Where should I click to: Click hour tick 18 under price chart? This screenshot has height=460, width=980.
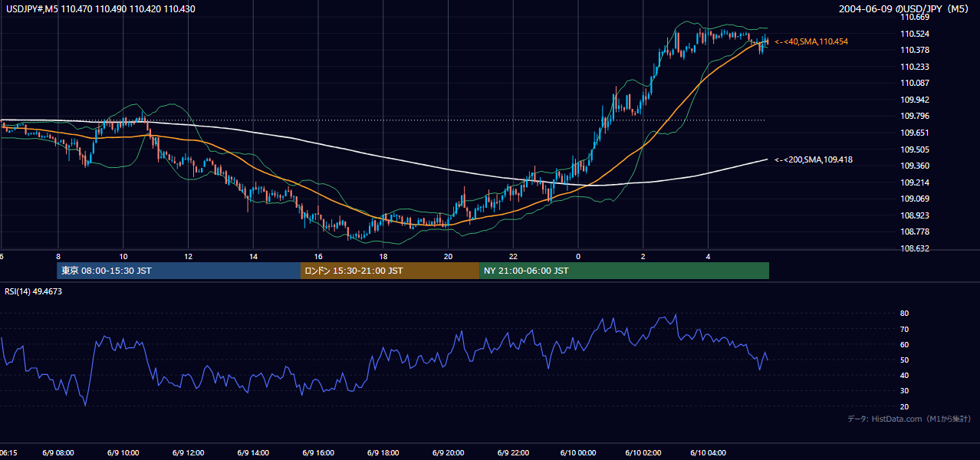point(383,256)
